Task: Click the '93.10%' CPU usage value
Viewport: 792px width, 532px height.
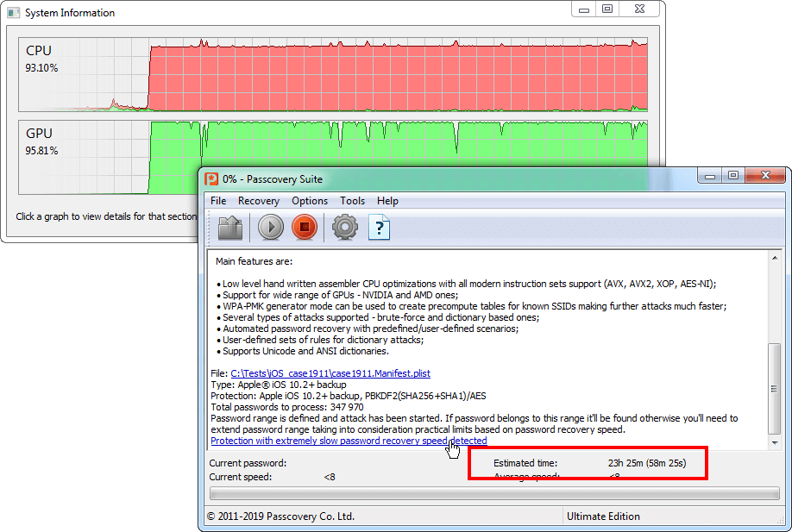Action: coord(41,68)
